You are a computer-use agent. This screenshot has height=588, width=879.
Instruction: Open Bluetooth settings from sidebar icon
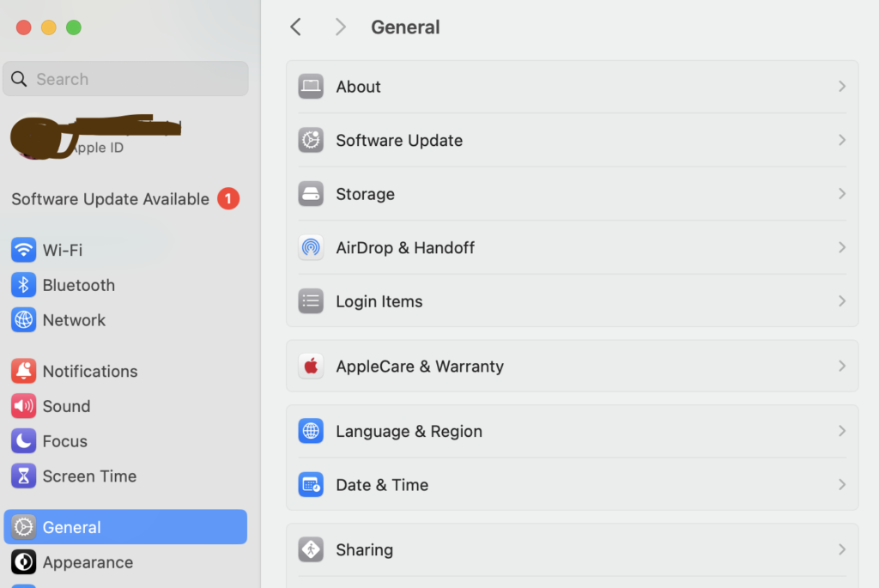click(23, 285)
